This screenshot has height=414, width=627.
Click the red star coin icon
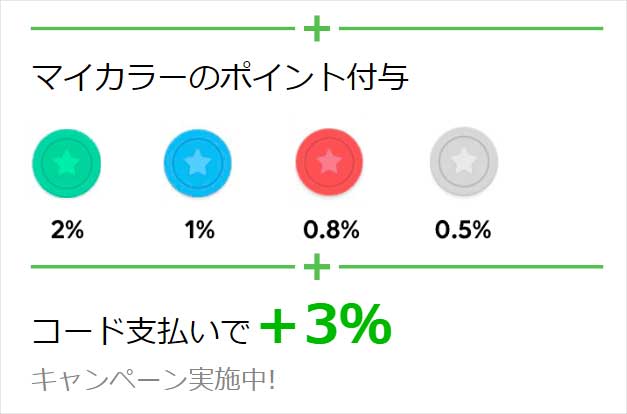coord(329,162)
